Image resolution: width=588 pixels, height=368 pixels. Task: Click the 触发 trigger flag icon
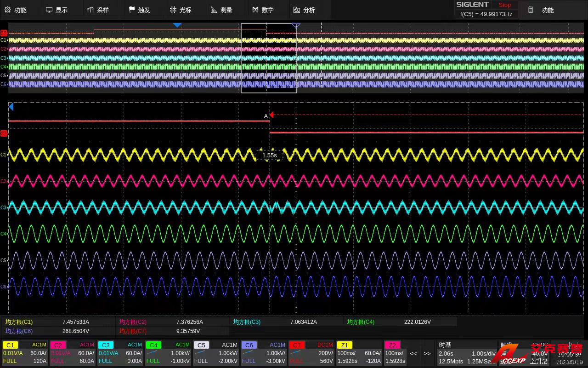[132, 10]
